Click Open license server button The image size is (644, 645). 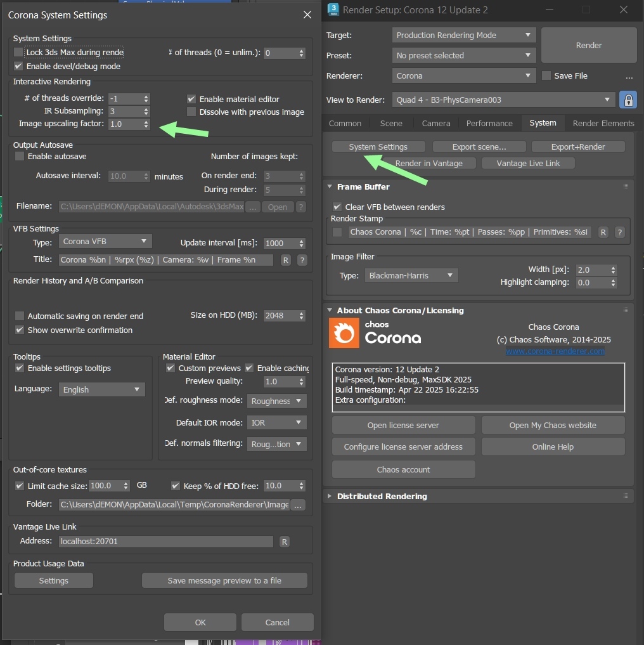point(403,426)
